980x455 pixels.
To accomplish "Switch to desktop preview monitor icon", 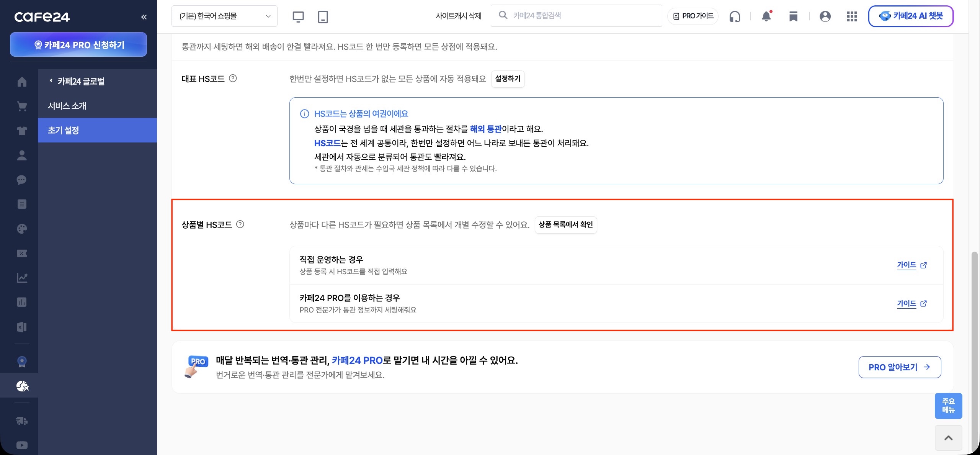I will click(x=298, y=16).
